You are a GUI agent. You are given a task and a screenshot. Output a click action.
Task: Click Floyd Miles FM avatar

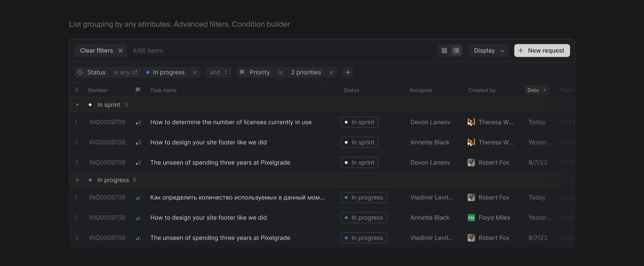click(471, 218)
